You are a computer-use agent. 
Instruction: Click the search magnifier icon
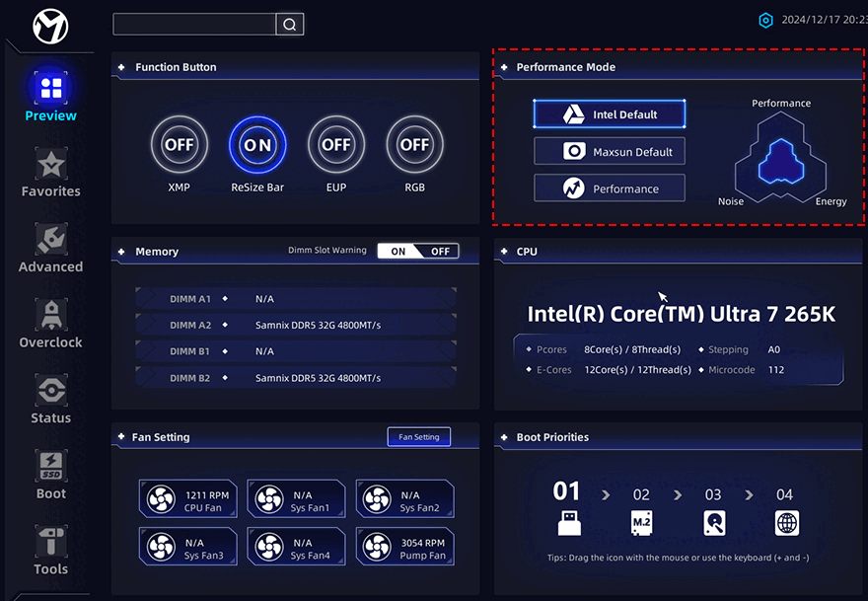point(290,25)
